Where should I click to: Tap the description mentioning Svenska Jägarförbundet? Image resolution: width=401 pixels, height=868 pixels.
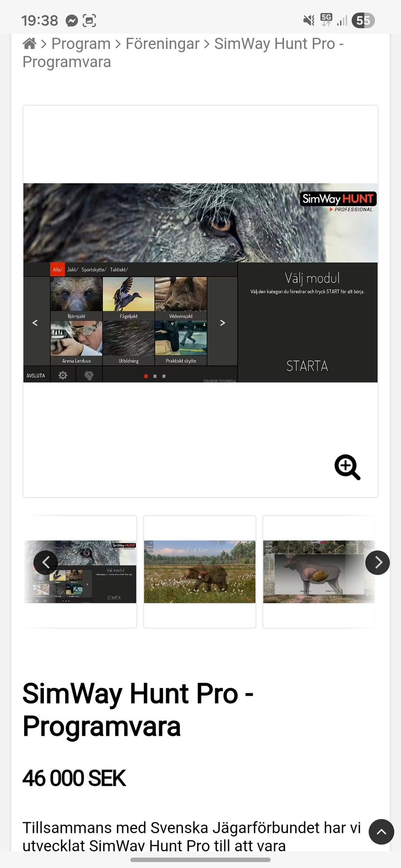191,836
